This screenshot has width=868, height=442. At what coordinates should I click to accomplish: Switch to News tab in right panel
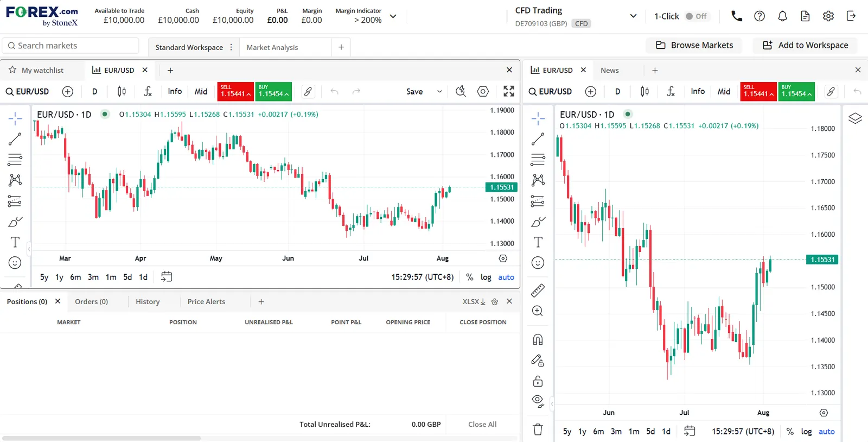tap(609, 70)
